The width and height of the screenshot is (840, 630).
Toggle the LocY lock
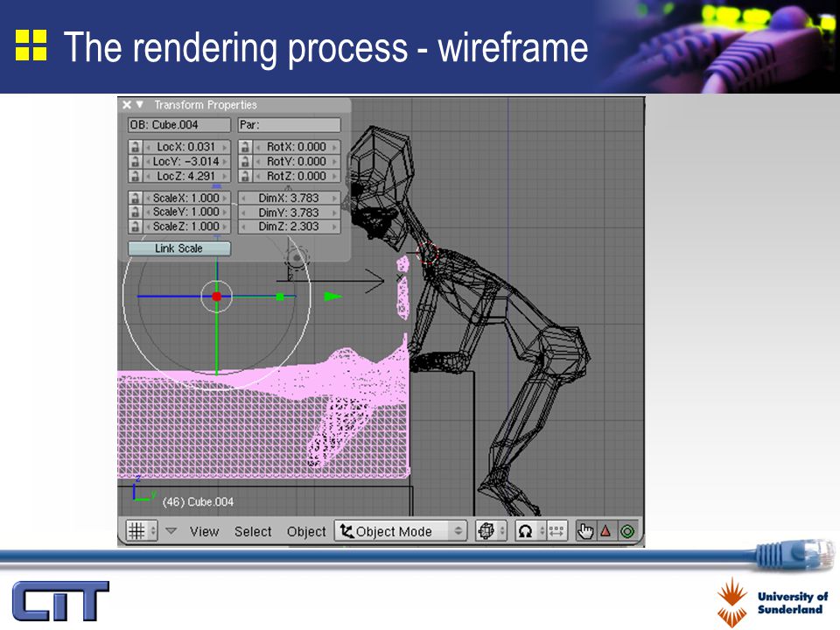(x=135, y=161)
